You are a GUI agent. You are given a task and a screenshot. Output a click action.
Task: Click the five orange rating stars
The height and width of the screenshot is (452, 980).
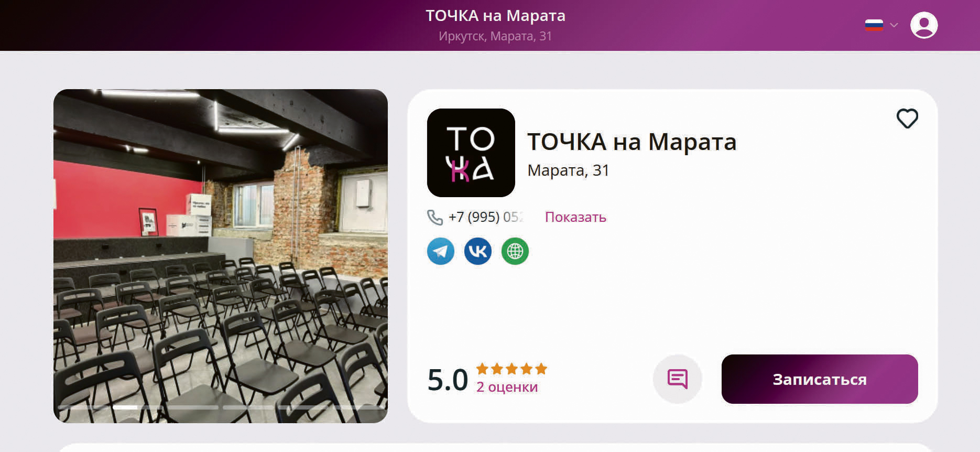(x=511, y=369)
